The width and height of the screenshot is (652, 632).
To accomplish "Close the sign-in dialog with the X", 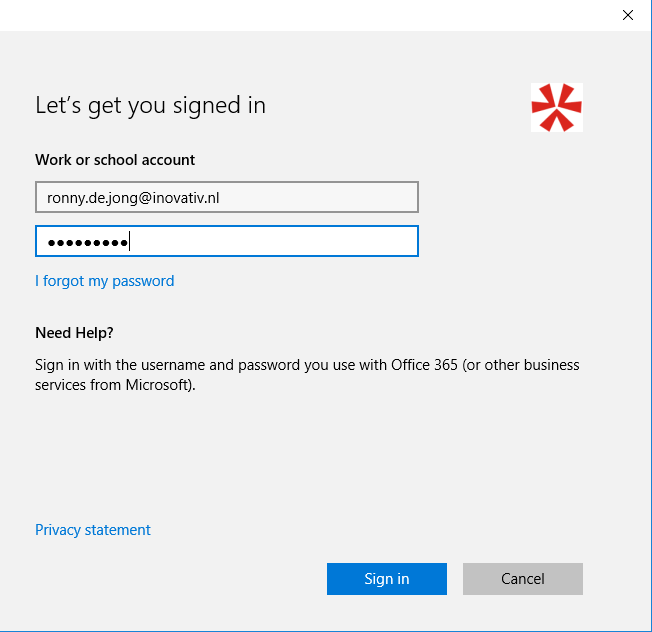I will coord(628,15).
